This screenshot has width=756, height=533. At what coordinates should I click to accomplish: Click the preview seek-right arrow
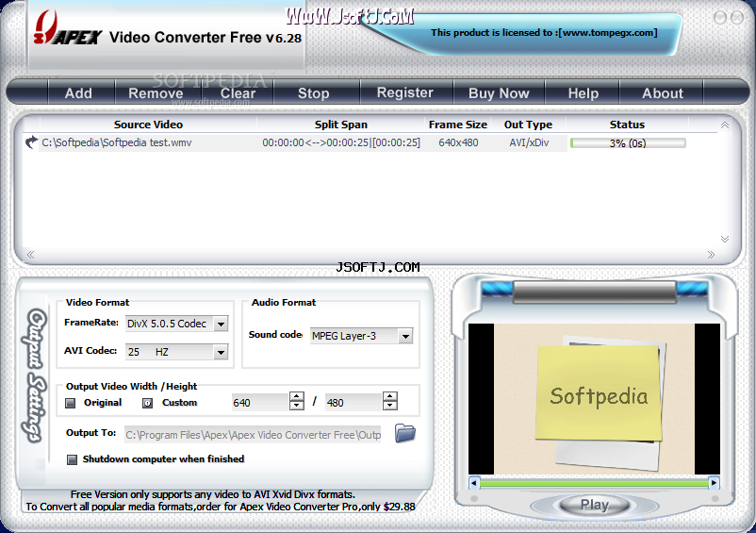pyautogui.click(x=715, y=482)
